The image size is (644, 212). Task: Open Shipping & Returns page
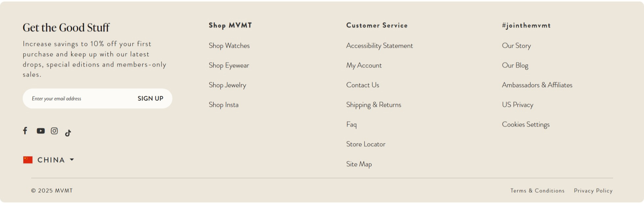(374, 105)
